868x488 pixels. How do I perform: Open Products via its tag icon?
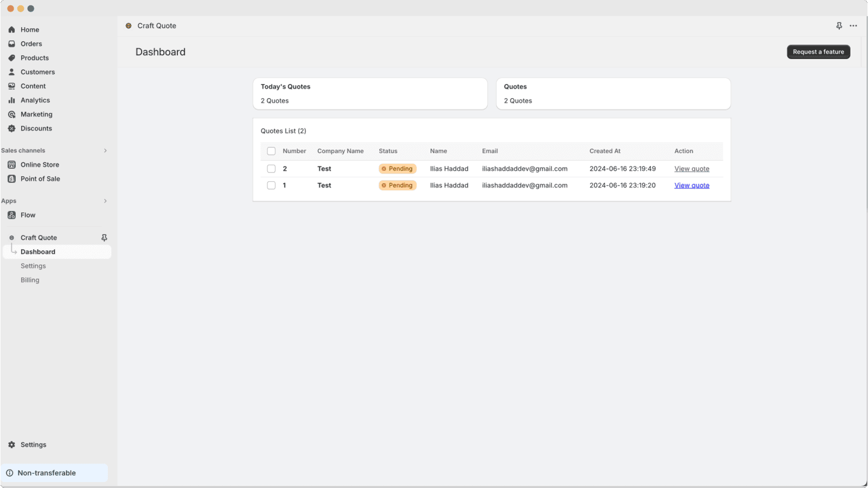point(12,57)
